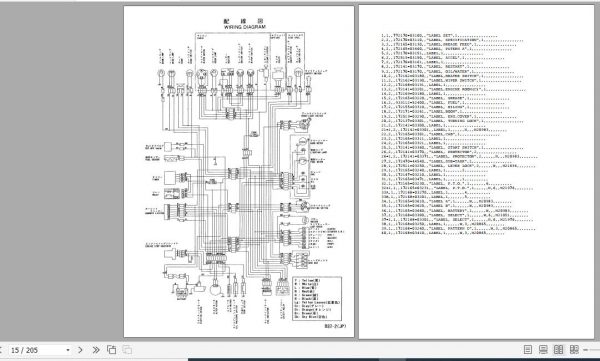Click the previous view icon

[x=111, y=350]
